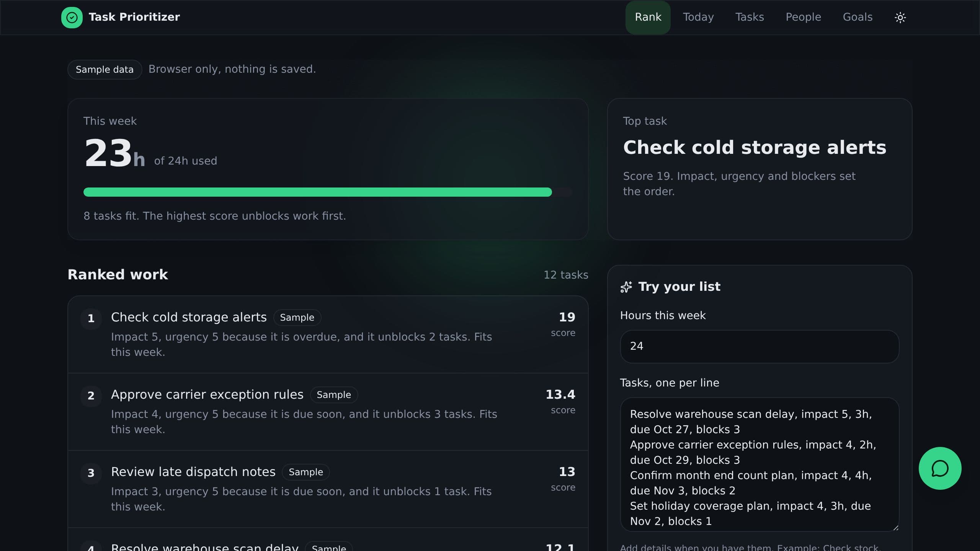This screenshot has width=980, height=551.
Task: Select Review late dispatch notes ranked row
Action: [x=328, y=489]
